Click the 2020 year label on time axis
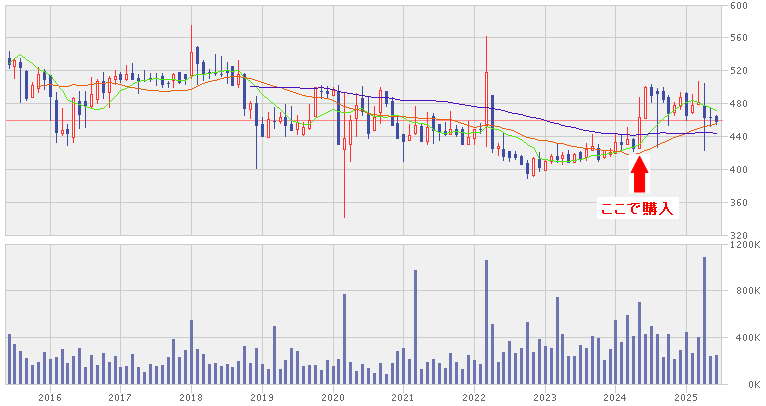The width and height of the screenshot is (766, 406). coord(333,397)
